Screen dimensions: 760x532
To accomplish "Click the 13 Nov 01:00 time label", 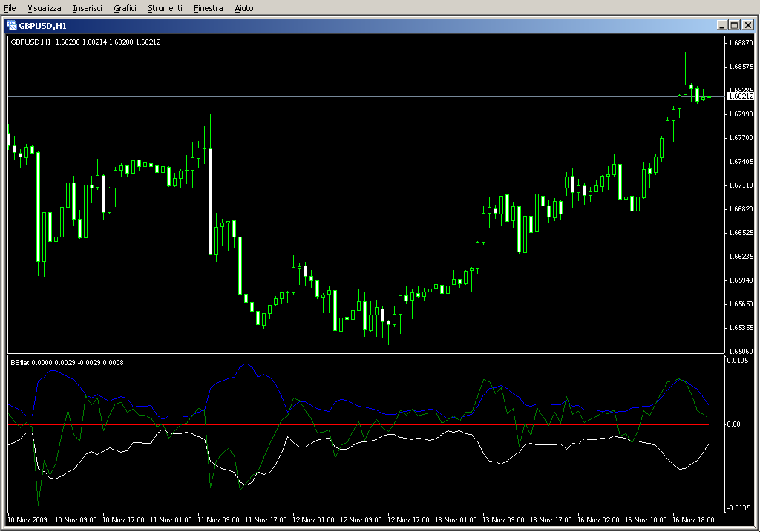I will (456, 520).
